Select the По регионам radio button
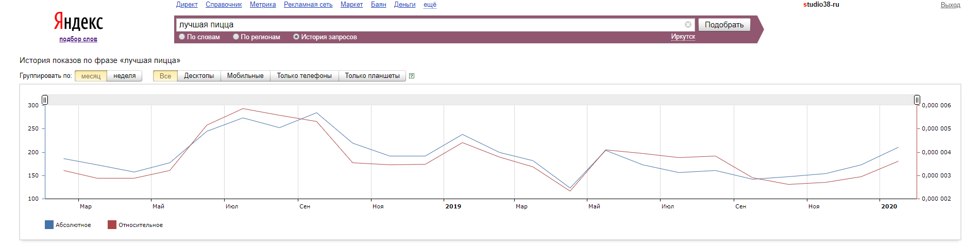 point(236,37)
